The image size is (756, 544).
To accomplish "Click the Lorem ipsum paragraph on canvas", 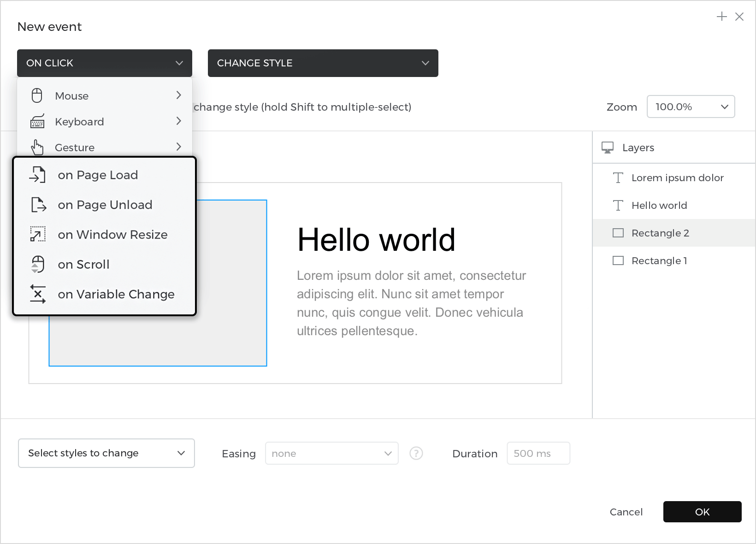I will click(x=412, y=303).
